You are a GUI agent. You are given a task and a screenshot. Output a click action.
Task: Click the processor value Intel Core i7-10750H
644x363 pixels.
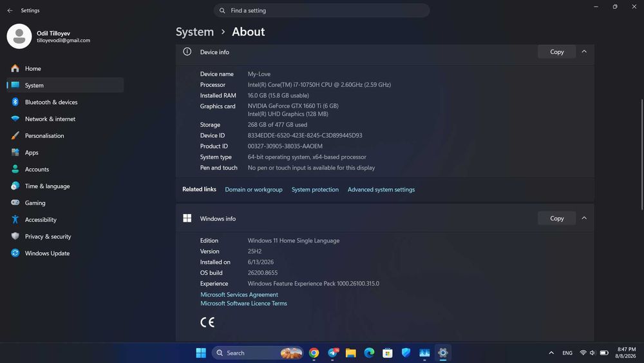pyautogui.click(x=319, y=84)
